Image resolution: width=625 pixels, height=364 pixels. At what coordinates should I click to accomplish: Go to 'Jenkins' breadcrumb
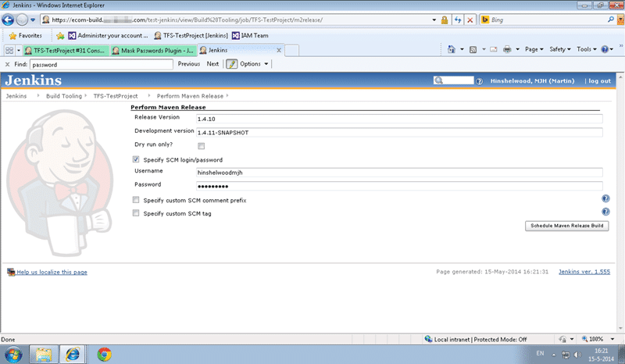click(16, 96)
